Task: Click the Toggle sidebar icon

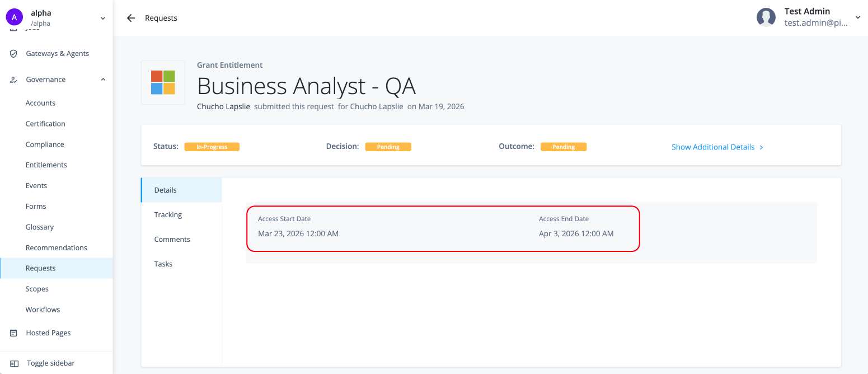Action: coord(15,363)
